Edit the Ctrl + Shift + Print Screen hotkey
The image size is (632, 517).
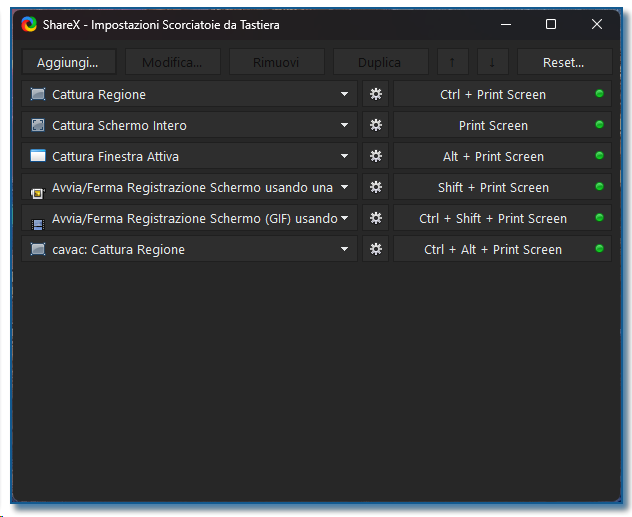coord(502,218)
